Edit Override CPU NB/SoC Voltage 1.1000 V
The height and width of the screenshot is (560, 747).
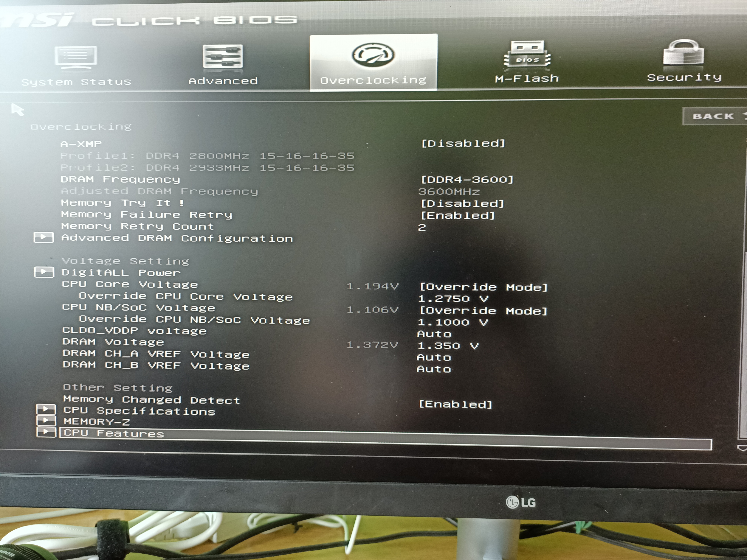pyautogui.click(x=453, y=322)
